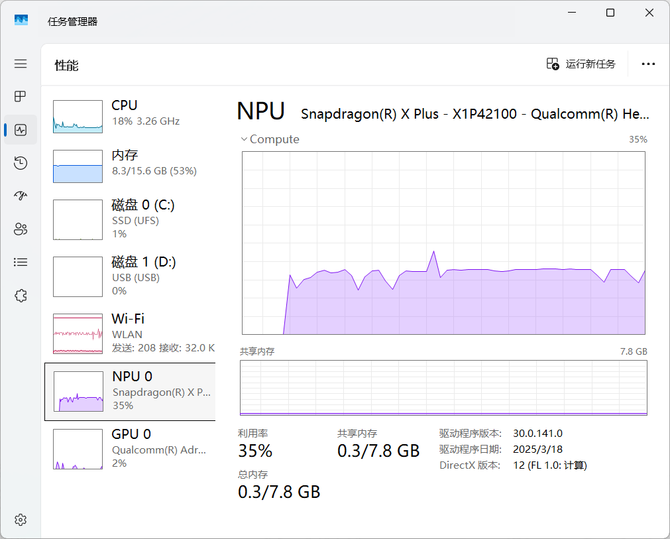670x539 pixels.
Task: Show the Details page icon
Action: 20,262
